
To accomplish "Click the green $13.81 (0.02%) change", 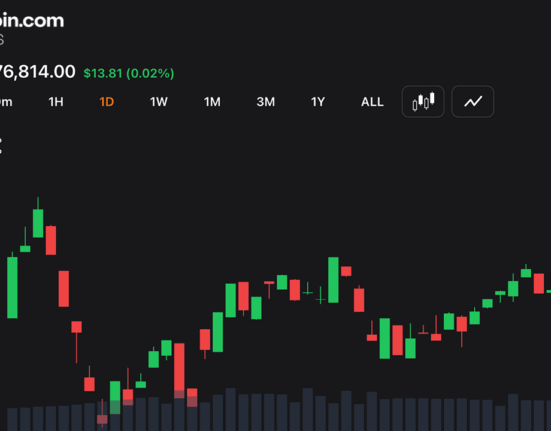I will point(129,73).
